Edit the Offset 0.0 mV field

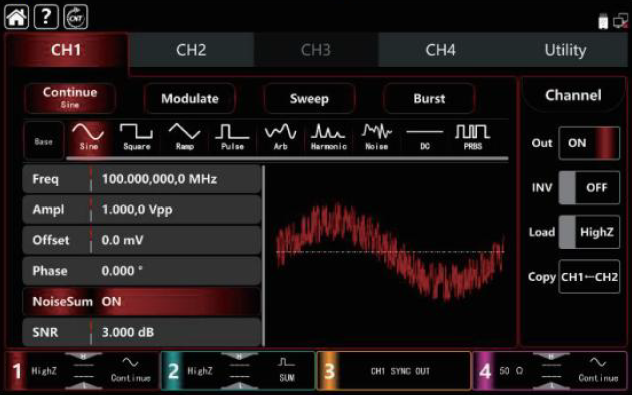click(141, 240)
